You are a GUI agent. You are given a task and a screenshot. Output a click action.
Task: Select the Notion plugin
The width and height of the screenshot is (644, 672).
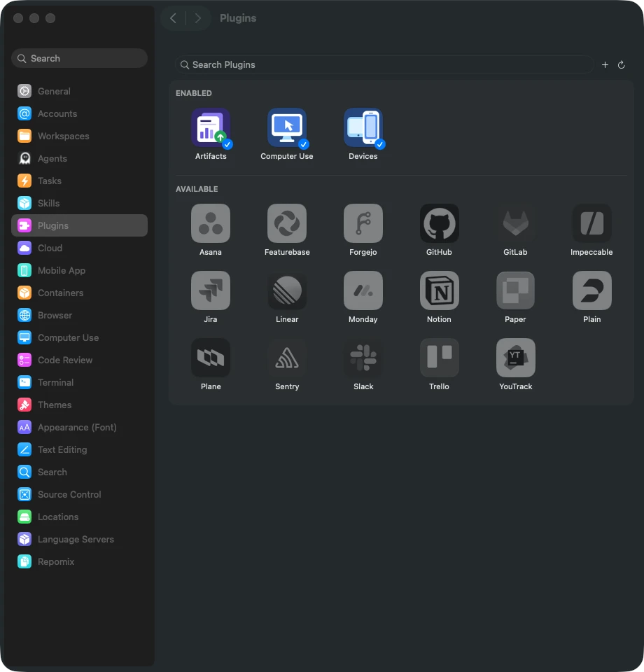pos(439,290)
